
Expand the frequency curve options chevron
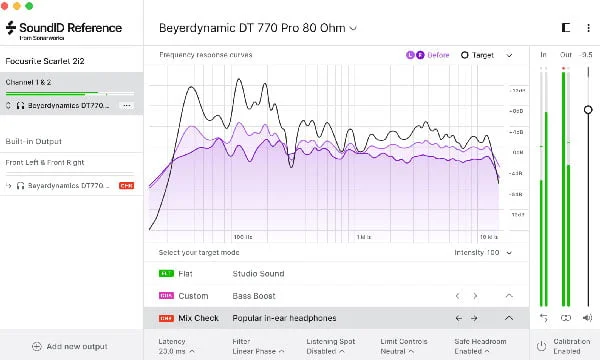[509, 55]
